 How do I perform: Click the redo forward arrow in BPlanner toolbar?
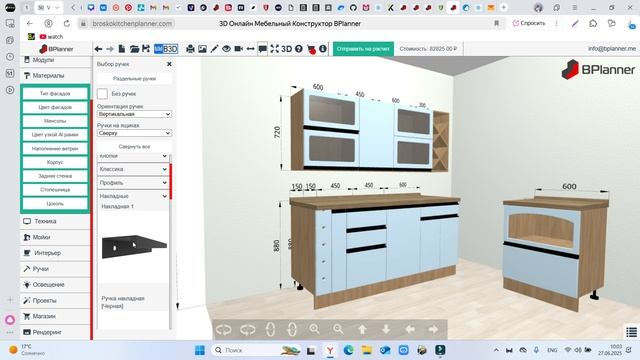110,49
